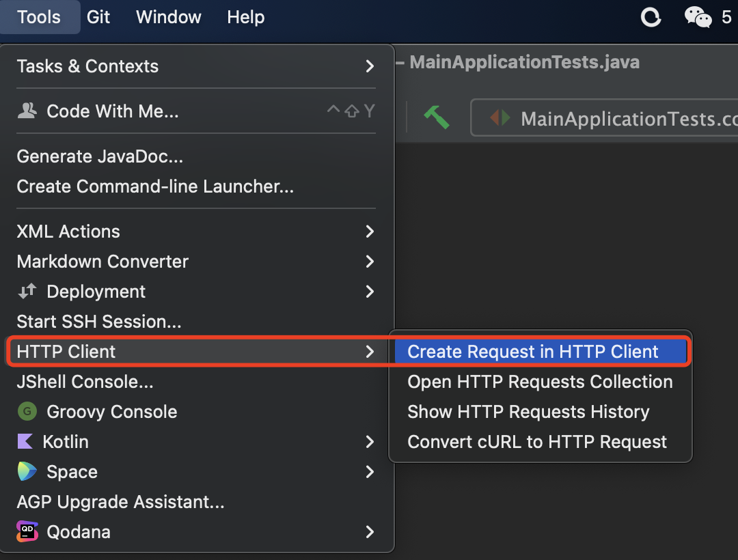This screenshot has width=738, height=560.
Task: Expand the XML Actions submenu arrow
Action: click(x=370, y=232)
